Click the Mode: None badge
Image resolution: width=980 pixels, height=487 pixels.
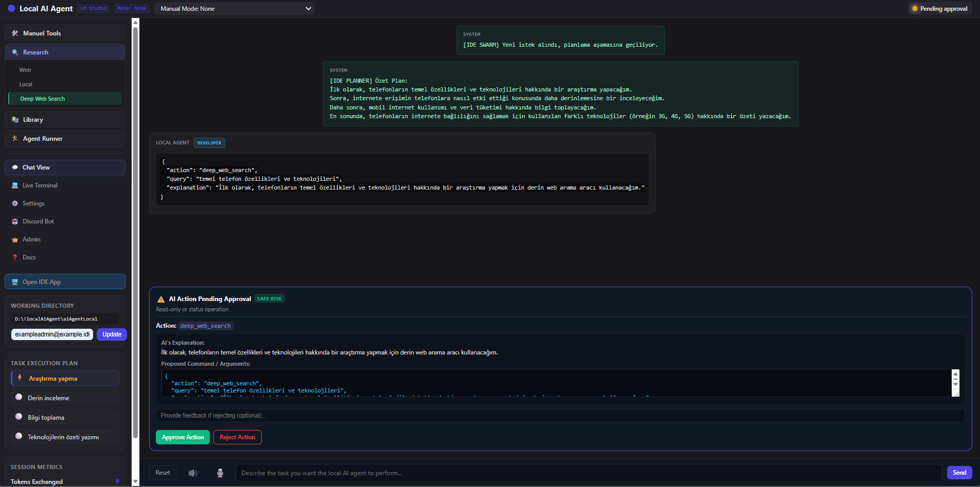point(132,8)
